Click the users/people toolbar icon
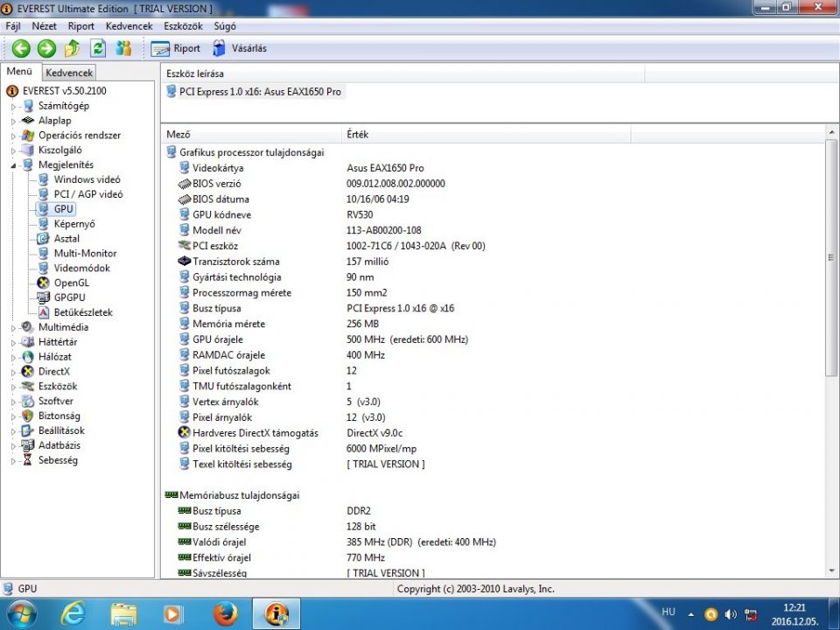This screenshot has width=840, height=630. coord(123,49)
